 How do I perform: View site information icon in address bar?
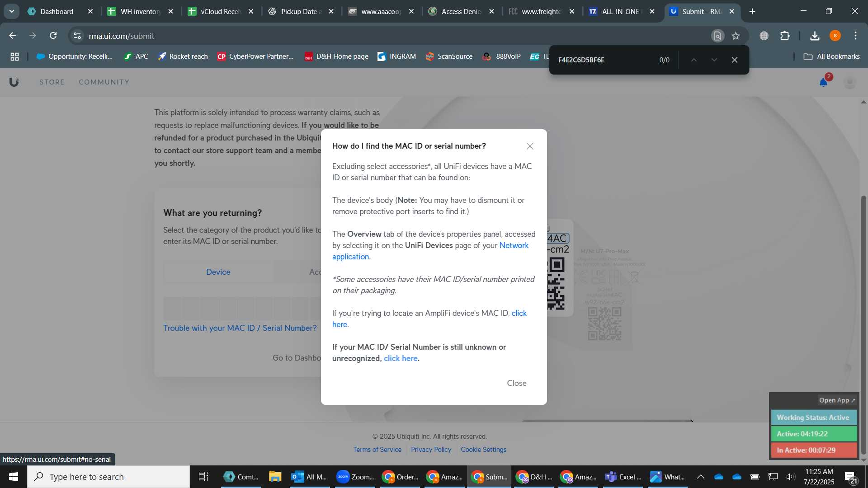(77, 36)
